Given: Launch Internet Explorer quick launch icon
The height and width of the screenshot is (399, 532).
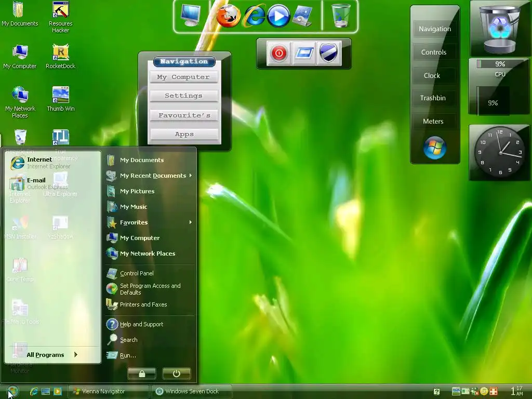Looking at the screenshot, I should (34, 391).
